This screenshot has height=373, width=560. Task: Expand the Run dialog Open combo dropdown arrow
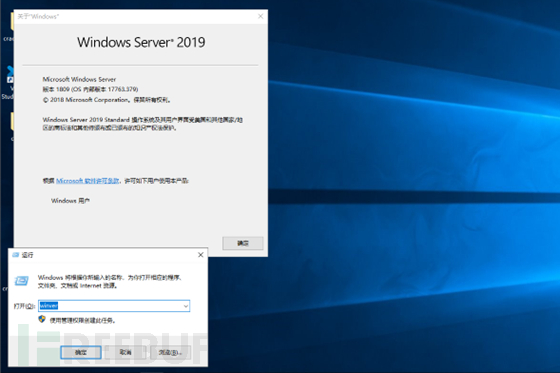click(186, 306)
